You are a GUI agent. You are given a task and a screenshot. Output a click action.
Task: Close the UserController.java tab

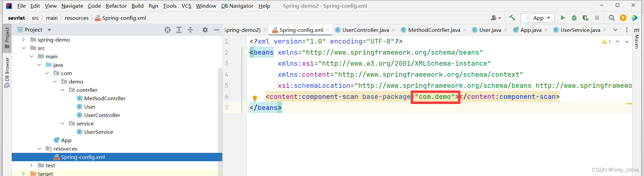[x=394, y=30]
